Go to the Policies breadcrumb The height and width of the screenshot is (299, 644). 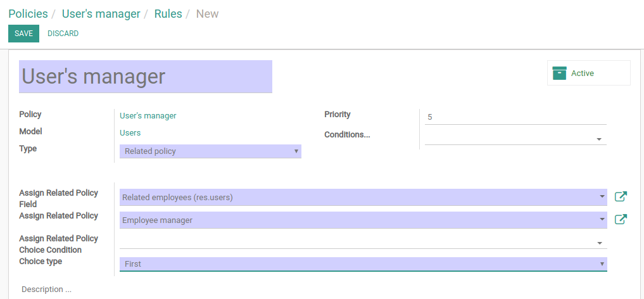point(28,13)
